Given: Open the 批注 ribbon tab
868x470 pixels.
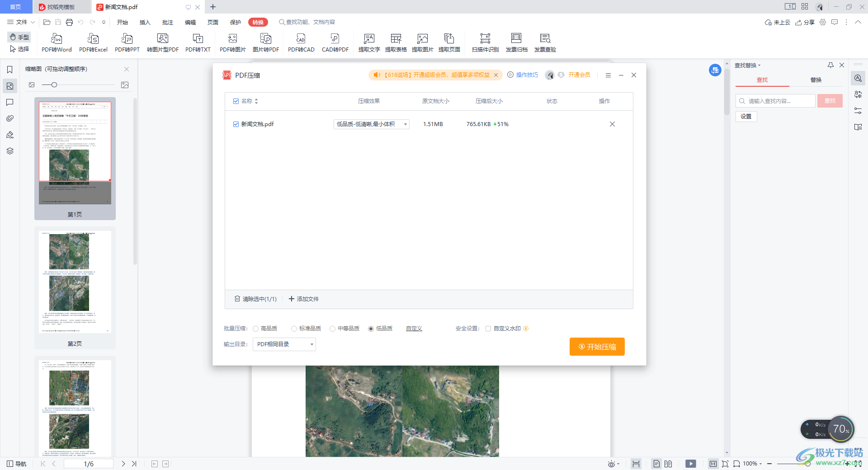Looking at the screenshot, I should click(x=168, y=22).
